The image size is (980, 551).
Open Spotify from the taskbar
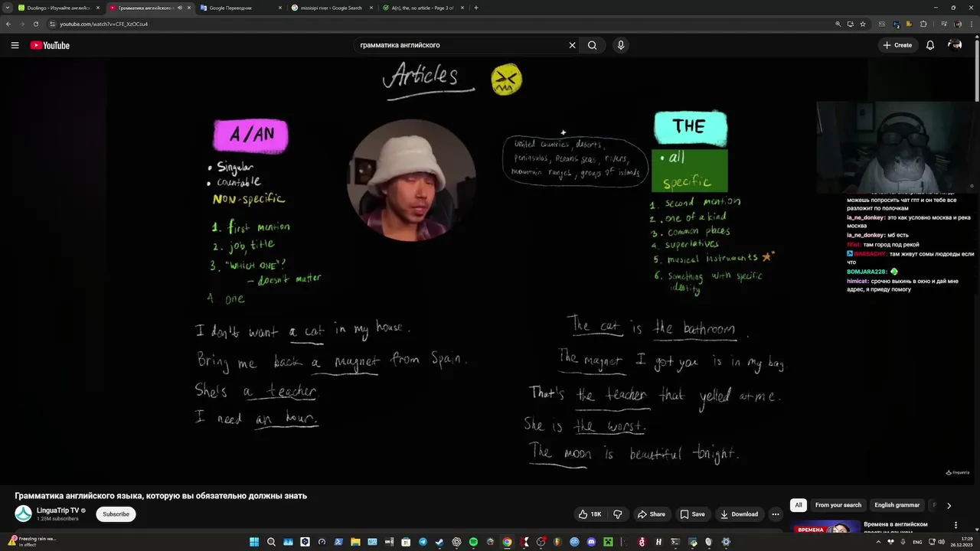[x=473, y=542]
